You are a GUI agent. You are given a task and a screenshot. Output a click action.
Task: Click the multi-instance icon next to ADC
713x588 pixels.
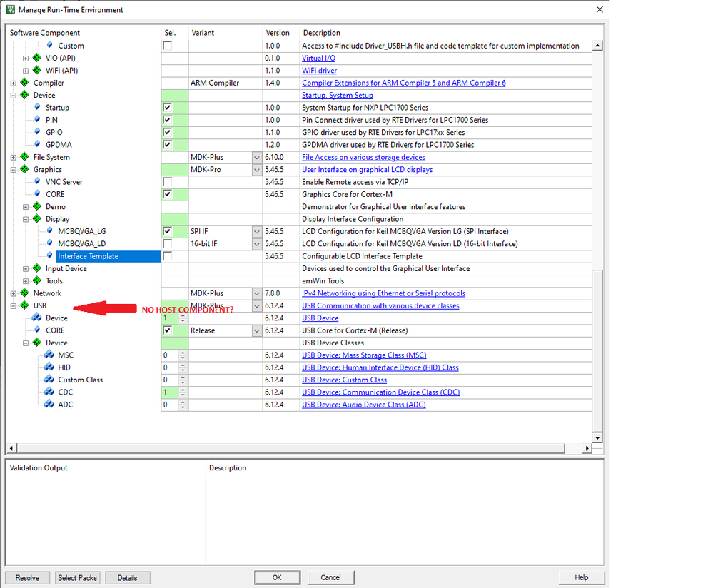coord(49,404)
